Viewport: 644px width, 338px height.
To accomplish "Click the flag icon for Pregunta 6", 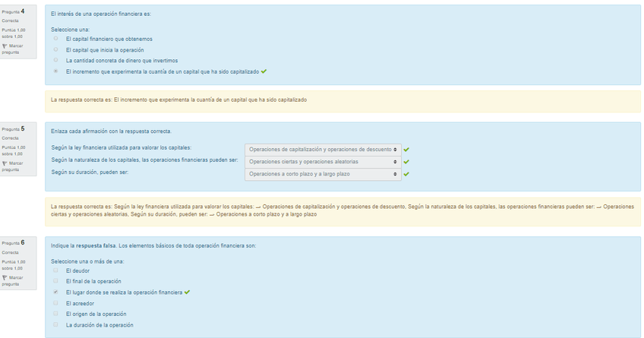I will [5, 277].
